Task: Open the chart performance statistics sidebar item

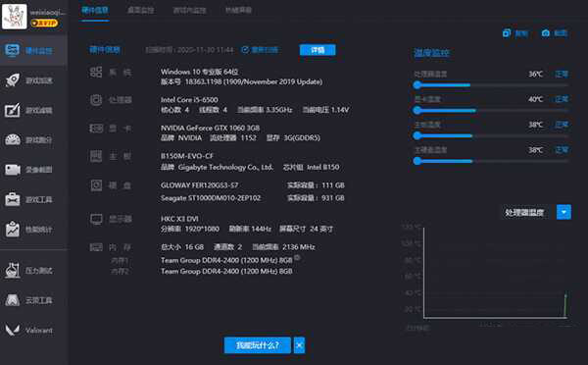Action: pos(33,229)
